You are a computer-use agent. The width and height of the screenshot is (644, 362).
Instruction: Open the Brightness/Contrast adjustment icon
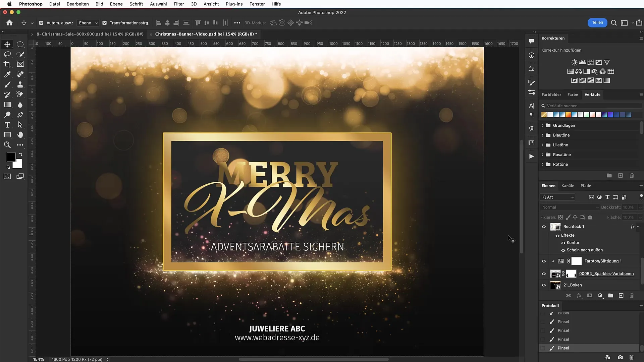pyautogui.click(x=574, y=62)
